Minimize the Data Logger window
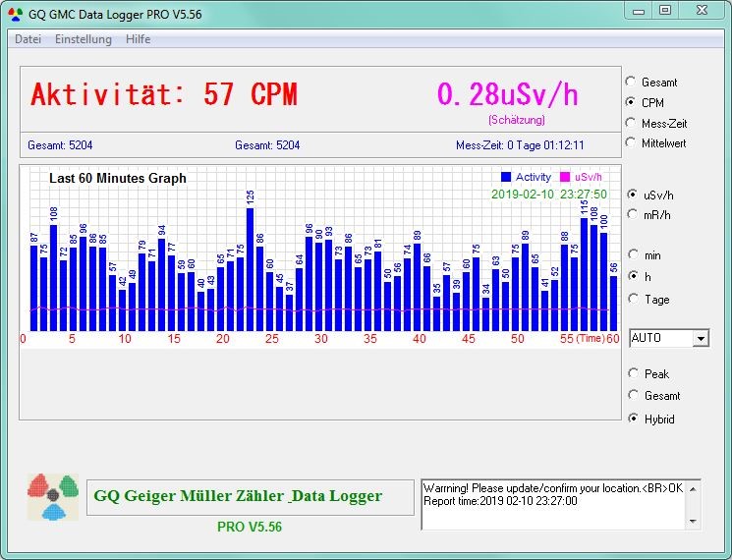732x560 pixels. pyautogui.click(x=639, y=10)
